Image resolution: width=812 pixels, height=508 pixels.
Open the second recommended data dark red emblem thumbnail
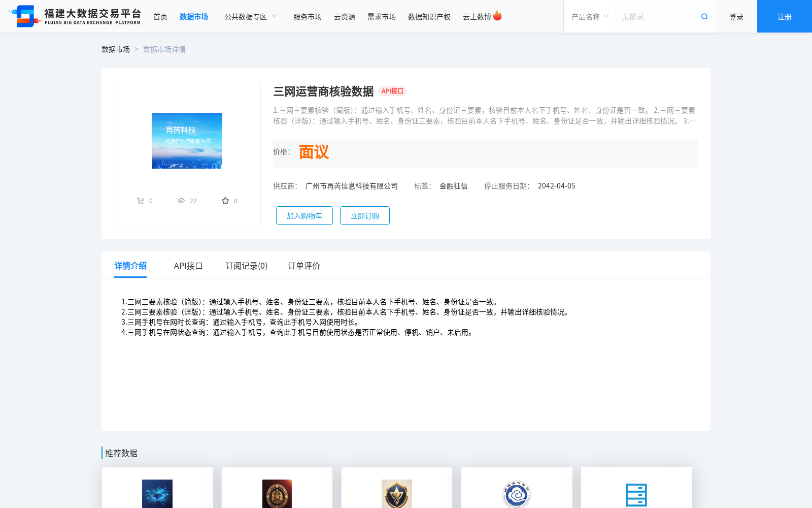(x=277, y=494)
